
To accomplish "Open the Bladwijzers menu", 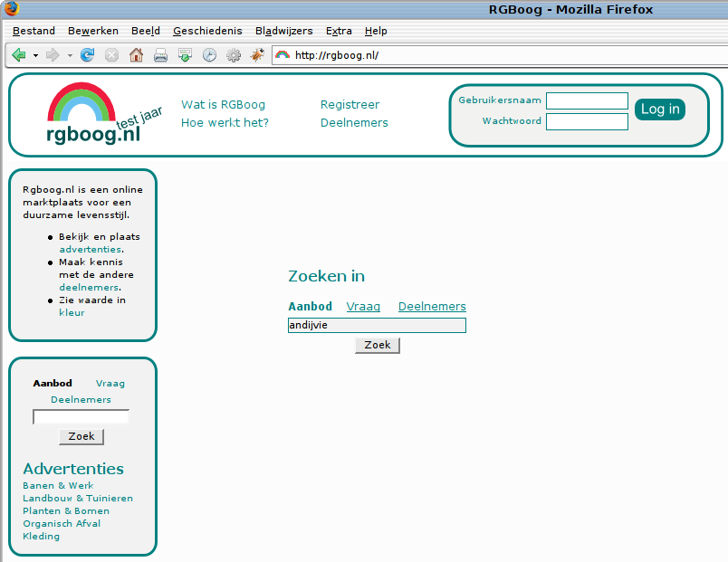I will 284,31.
